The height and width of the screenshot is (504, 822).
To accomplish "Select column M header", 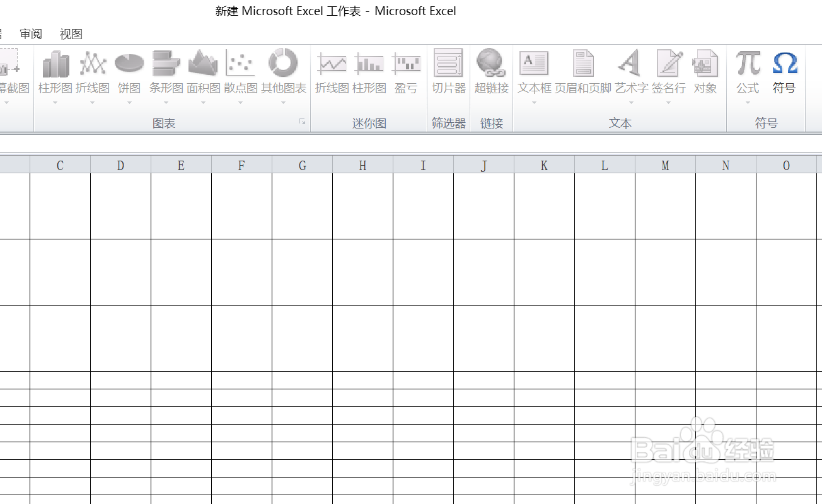I will pos(666,165).
